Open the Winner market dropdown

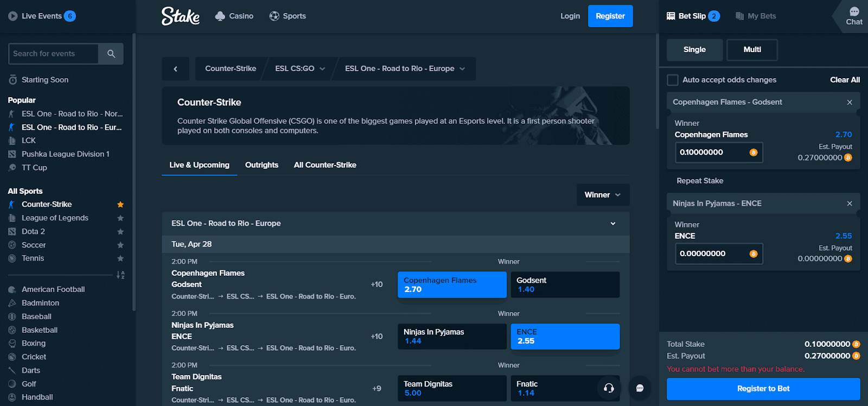point(603,195)
